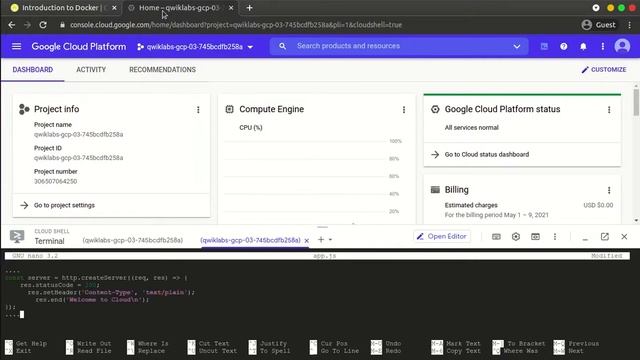Click the browser address bar URL
The image size is (640, 360).
(236, 25)
